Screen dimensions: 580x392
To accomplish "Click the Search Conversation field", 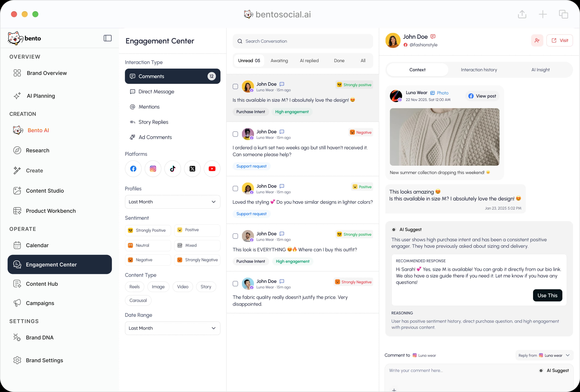I will 303,41.
